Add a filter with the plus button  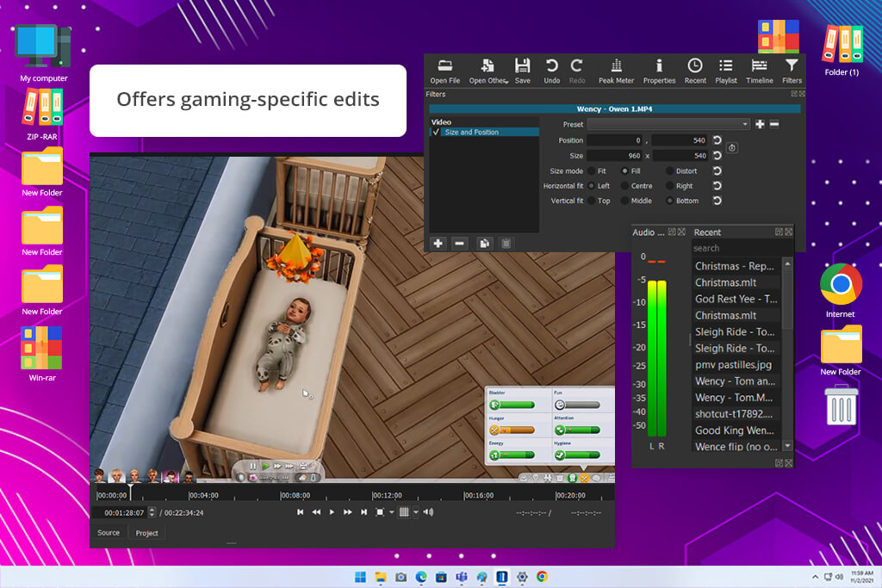pyautogui.click(x=438, y=244)
